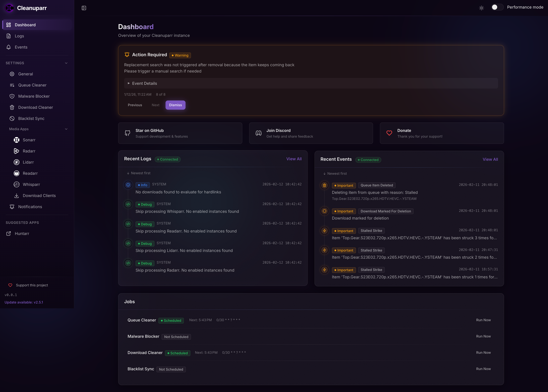
Task: Toggle Newest first sort in Recent Events
Action: [x=335, y=174]
